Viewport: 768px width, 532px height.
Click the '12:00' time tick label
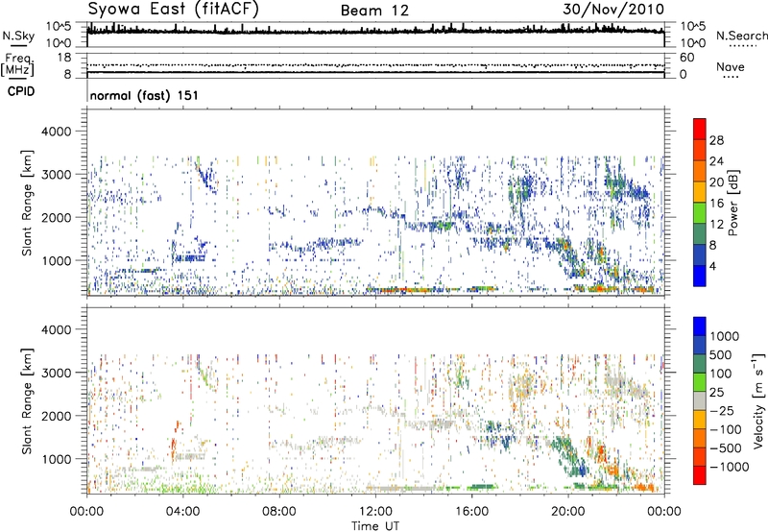click(375, 512)
